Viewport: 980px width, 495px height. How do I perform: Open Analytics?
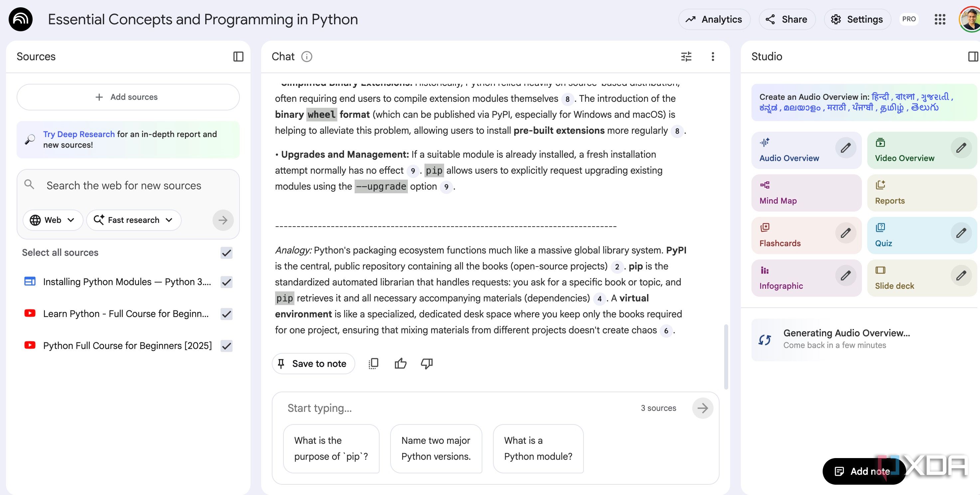[714, 19]
